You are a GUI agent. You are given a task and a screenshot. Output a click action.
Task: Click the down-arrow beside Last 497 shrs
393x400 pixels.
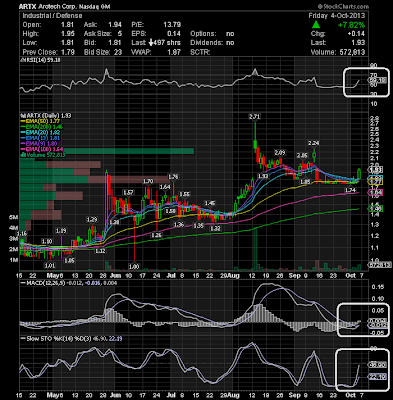click(x=151, y=43)
